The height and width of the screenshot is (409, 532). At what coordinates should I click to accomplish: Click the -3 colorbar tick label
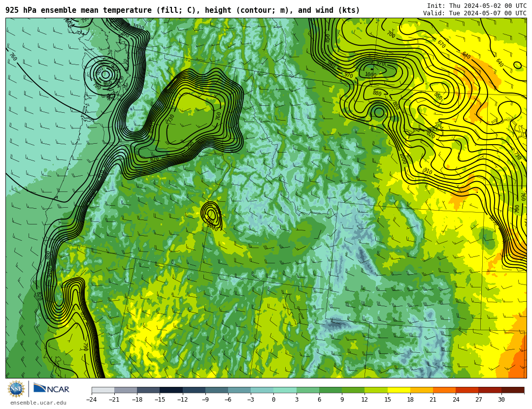[x=251, y=400]
